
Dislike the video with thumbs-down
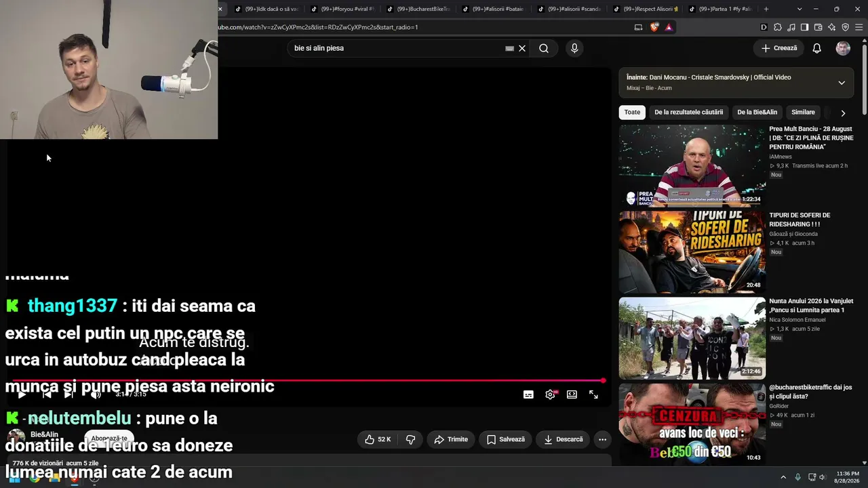coord(410,439)
